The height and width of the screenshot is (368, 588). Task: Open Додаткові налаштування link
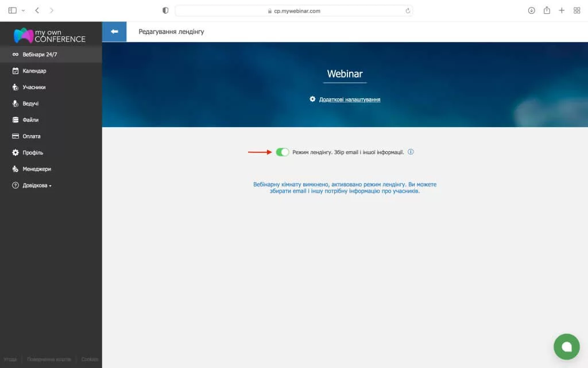(x=349, y=99)
